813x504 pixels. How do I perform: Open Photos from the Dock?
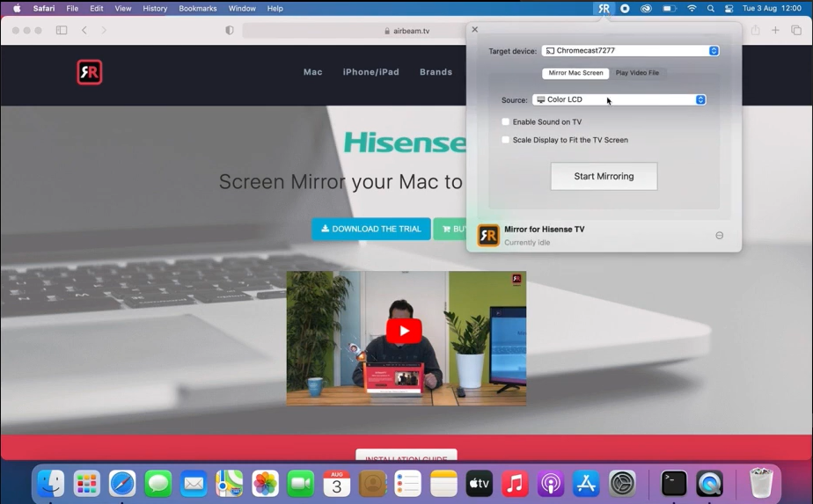click(x=265, y=484)
